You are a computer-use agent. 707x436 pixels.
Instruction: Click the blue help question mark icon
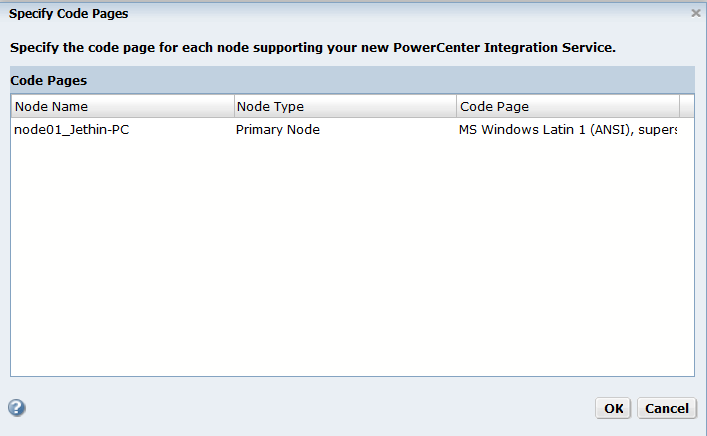[17, 408]
